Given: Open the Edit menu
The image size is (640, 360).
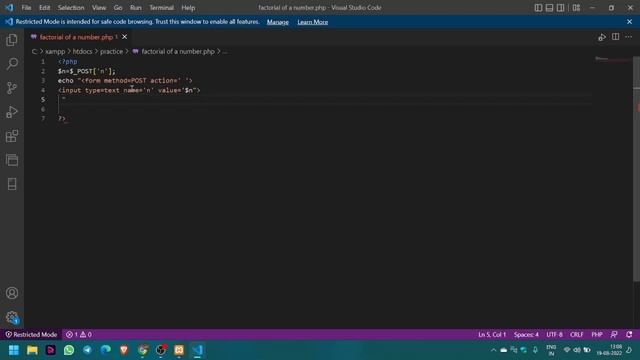Looking at the screenshot, I should (44, 8).
